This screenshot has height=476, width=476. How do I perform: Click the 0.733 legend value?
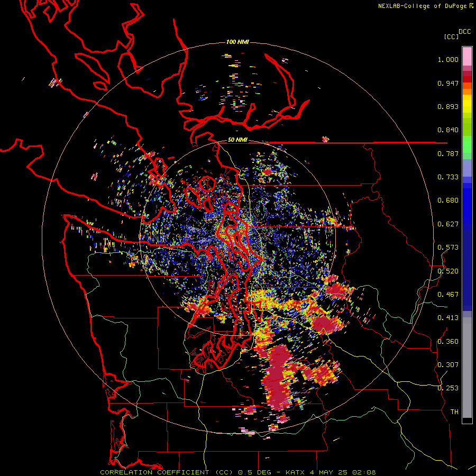click(448, 177)
